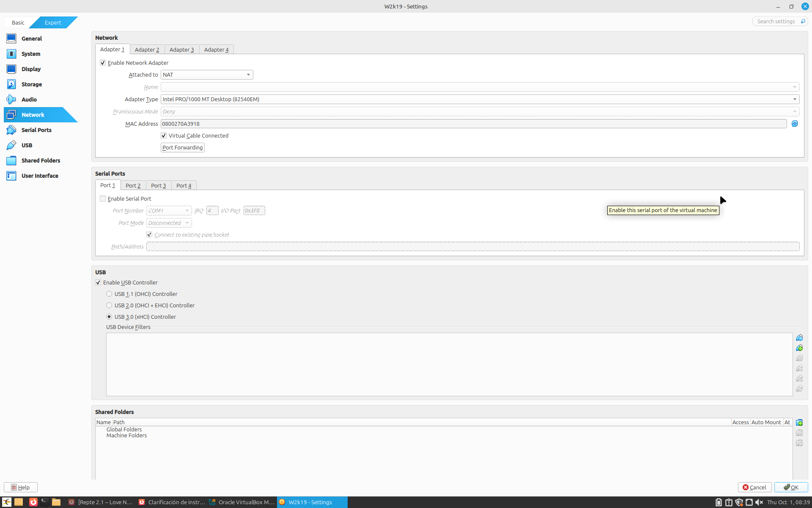This screenshot has height=508, width=812.
Task: Add new empty USB filter
Action: 799,338
